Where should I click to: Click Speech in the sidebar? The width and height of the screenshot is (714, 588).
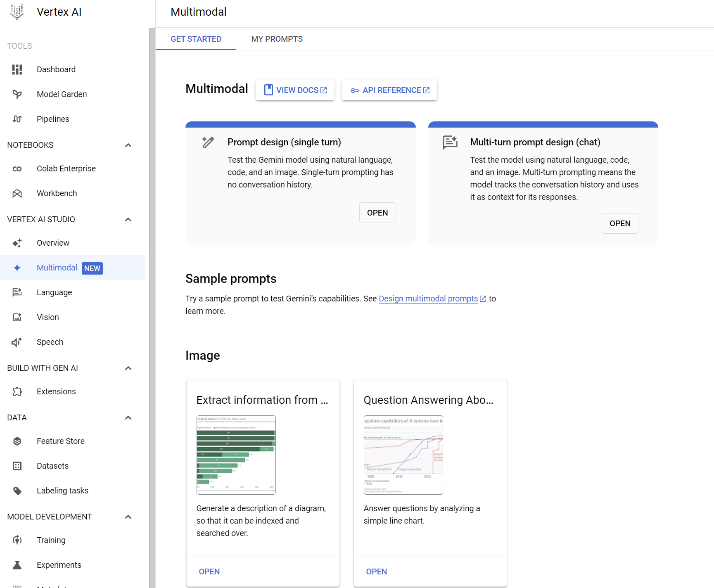(73, 342)
